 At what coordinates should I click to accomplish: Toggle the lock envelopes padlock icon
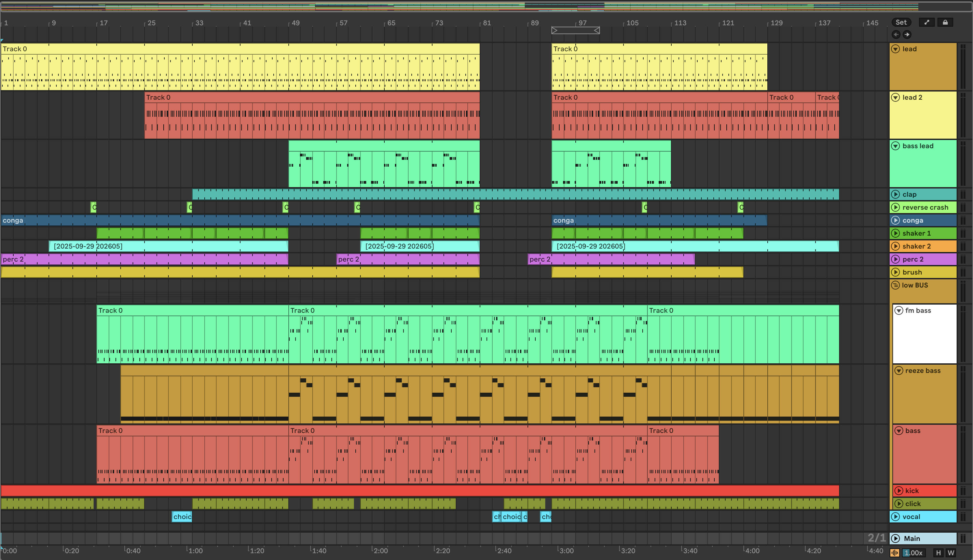945,22
